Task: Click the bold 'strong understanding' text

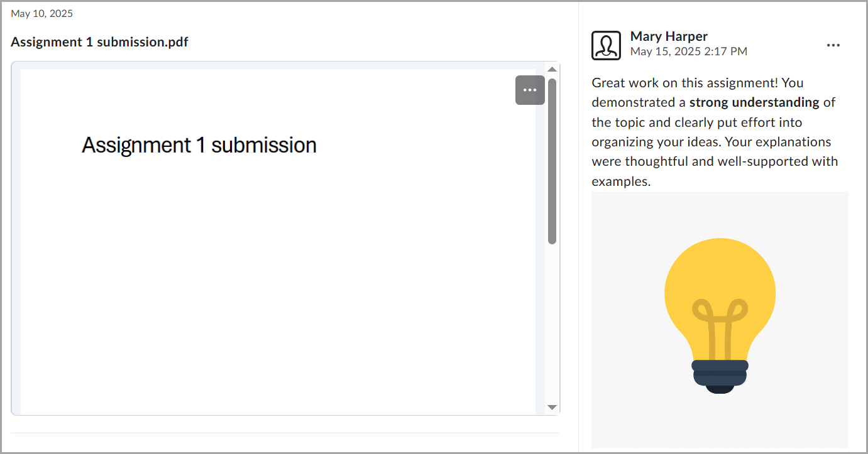Action: (754, 102)
